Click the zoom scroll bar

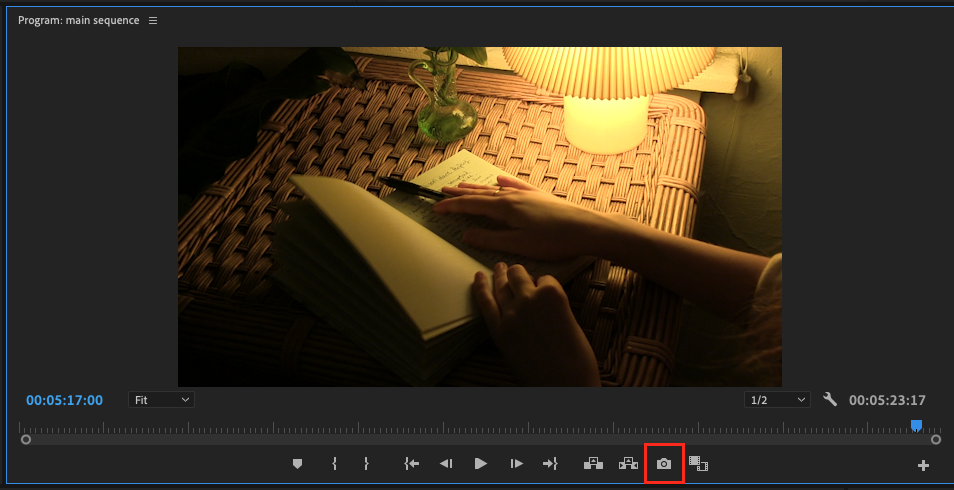(481, 439)
